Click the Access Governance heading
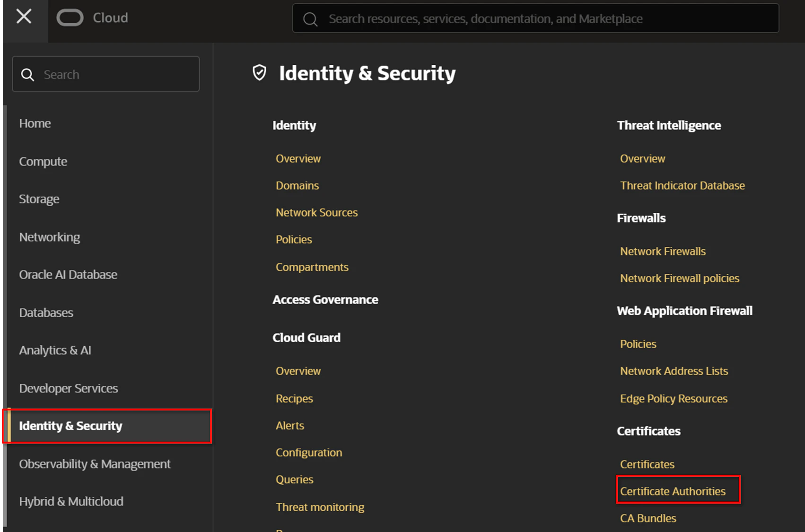 325,300
